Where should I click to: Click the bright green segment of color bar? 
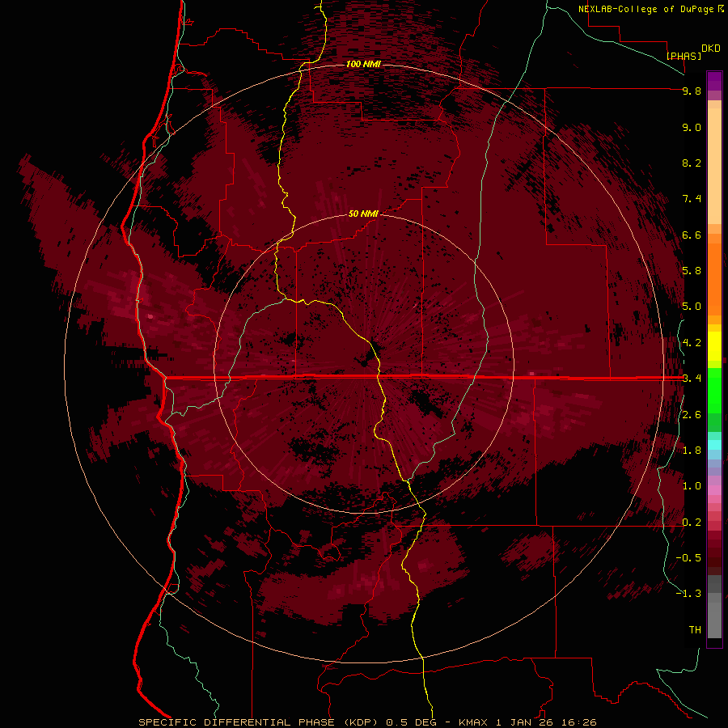(714, 390)
